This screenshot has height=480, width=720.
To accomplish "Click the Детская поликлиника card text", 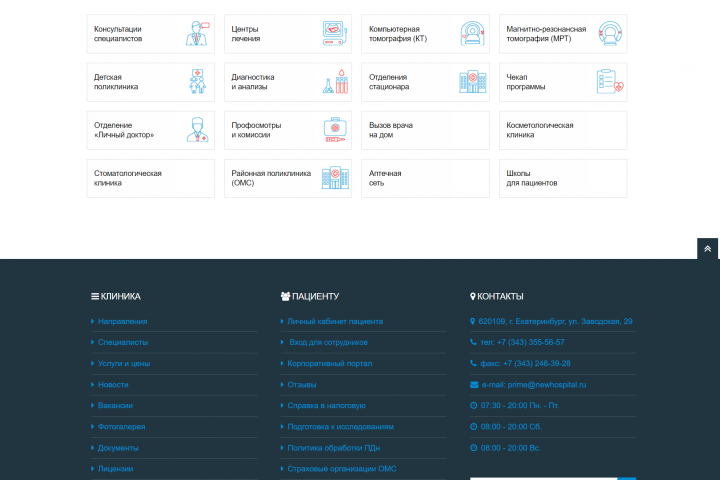I will (116, 82).
